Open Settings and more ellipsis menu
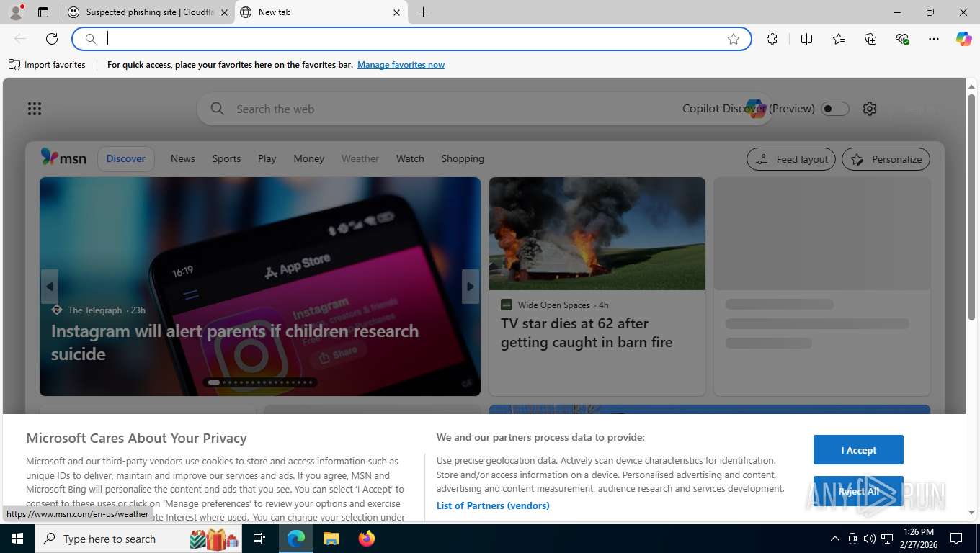The width and height of the screenshot is (980, 553). pos(934,39)
